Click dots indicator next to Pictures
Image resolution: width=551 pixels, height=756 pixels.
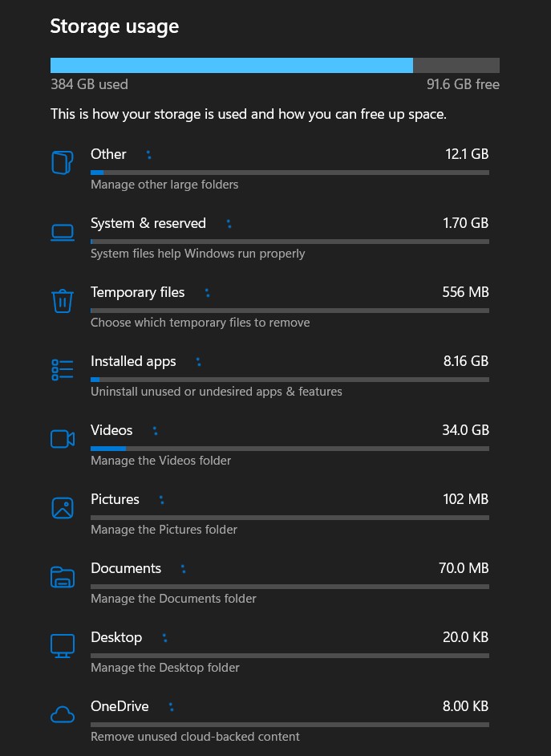coord(162,500)
